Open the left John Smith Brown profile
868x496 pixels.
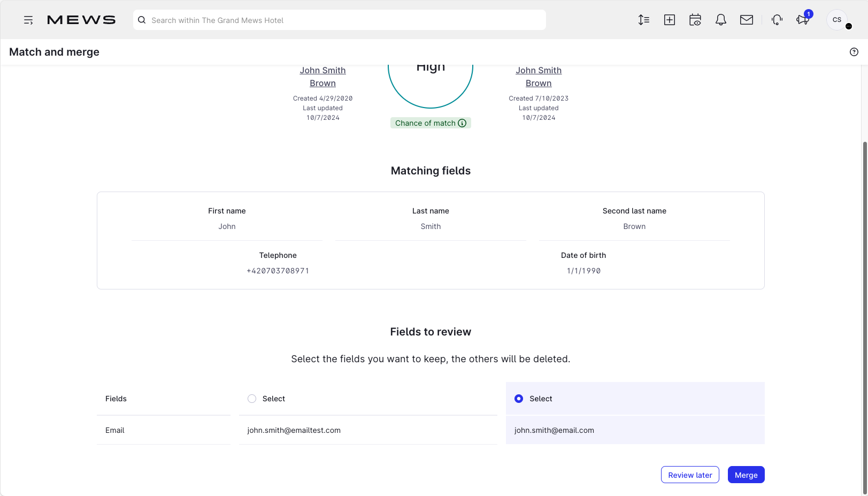[x=322, y=77]
